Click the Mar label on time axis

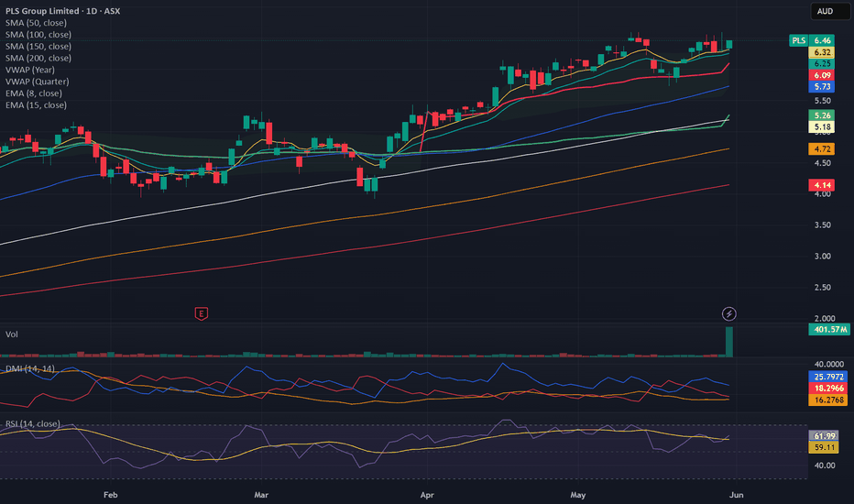tap(261, 495)
